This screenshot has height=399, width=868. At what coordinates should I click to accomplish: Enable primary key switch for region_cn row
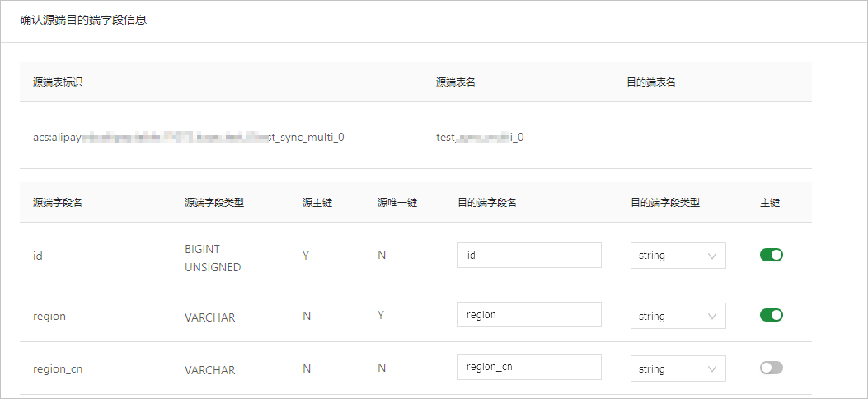coord(771,368)
